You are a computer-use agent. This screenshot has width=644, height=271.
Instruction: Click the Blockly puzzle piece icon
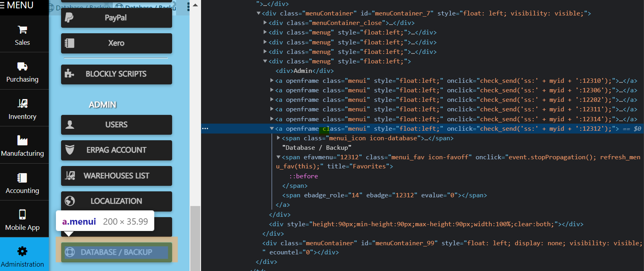click(69, 74)
